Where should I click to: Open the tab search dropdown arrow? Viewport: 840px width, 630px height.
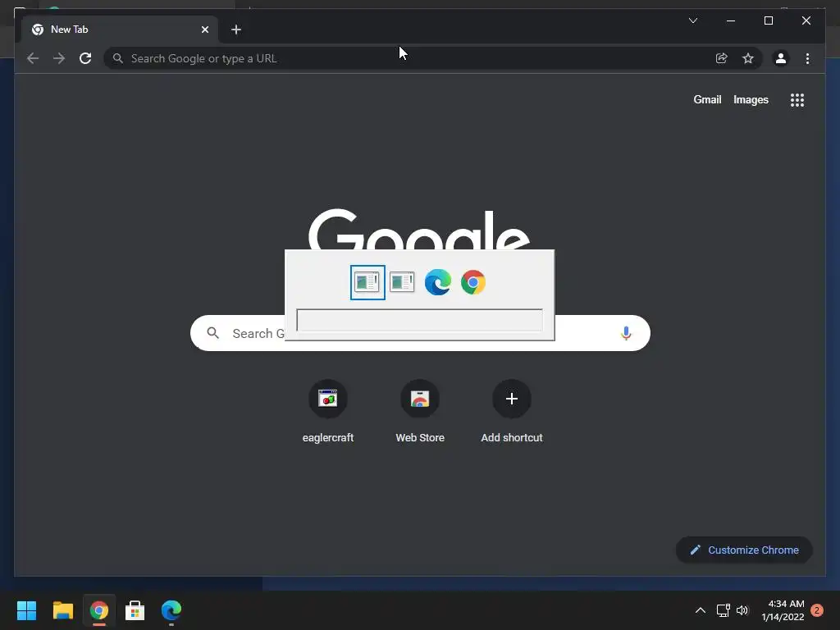(692, 21)
